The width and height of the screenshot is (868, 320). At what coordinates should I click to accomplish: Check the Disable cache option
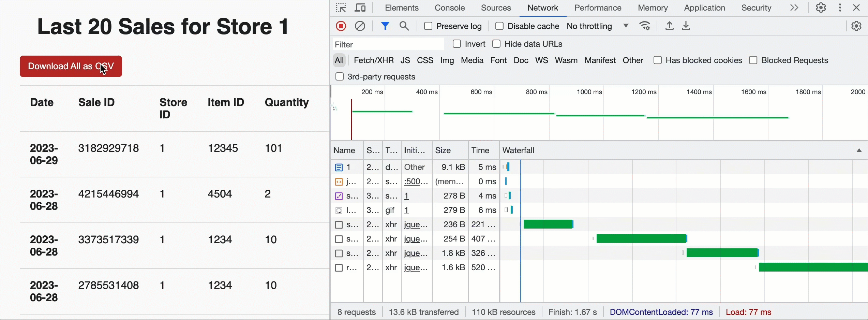tap(499, 26)
